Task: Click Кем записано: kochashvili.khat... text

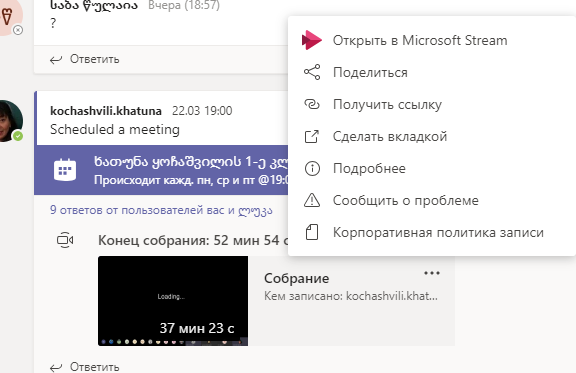Action: pyautogui.click(x=351, y=296)
